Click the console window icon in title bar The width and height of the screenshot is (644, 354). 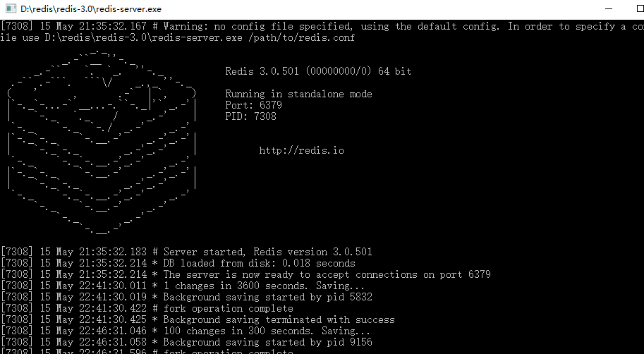11,8
